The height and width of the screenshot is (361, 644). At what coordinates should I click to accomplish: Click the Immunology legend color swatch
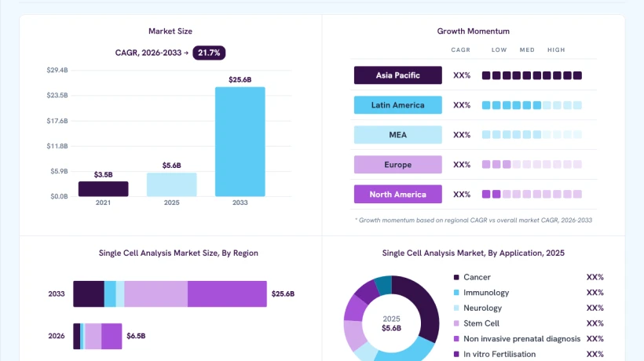[456, 293]
